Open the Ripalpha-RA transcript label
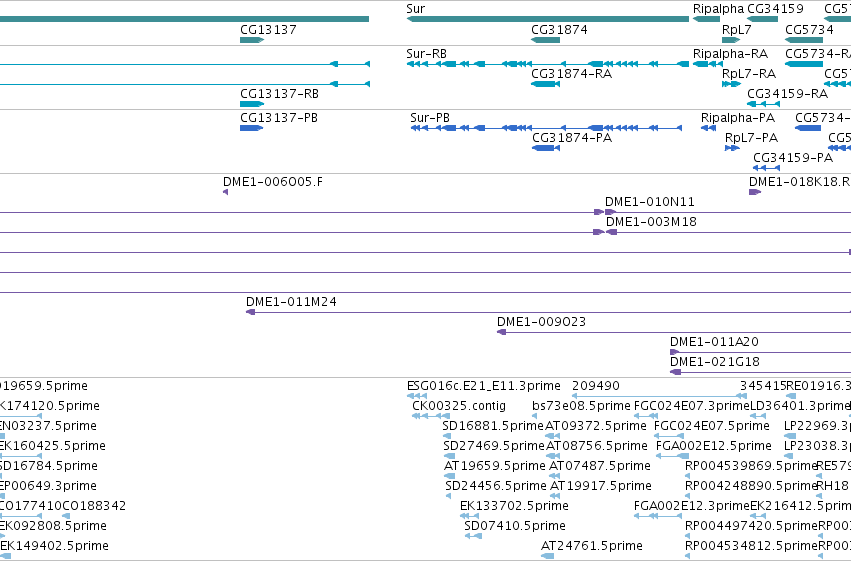 [730, 54]
